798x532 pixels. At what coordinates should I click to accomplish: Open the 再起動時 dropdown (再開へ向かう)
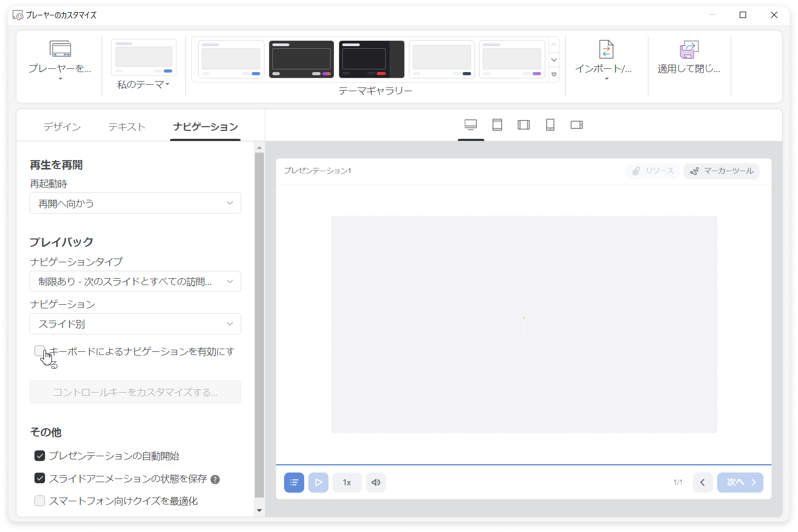coord(135,203)
